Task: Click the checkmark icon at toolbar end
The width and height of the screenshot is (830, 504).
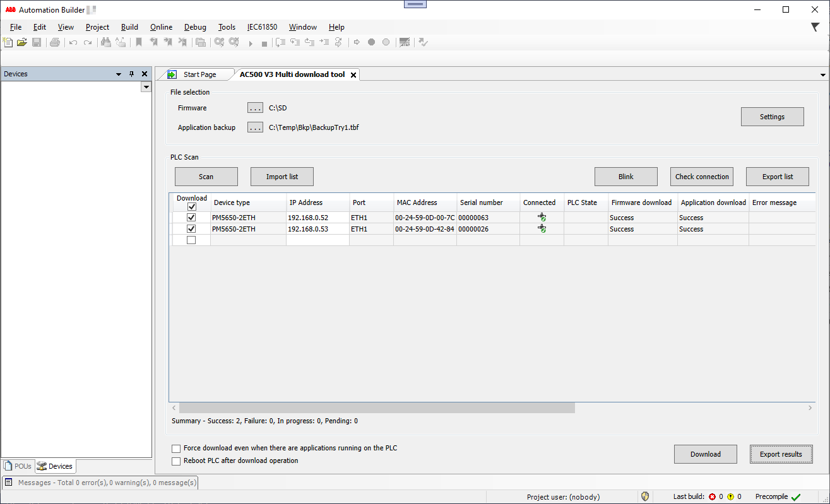Action: [x=424, y=42]
